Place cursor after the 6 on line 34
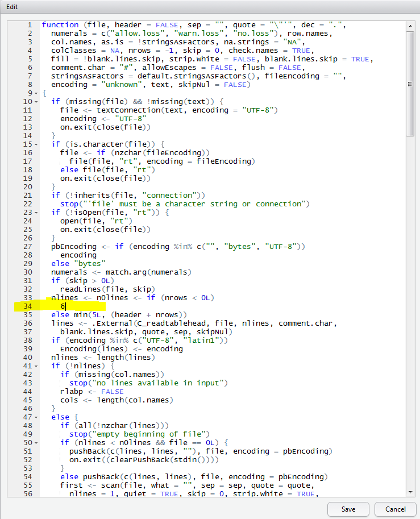 (65, 306)
